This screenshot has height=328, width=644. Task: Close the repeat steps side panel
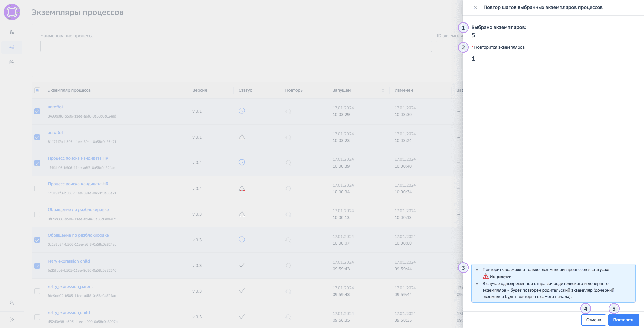tap(475, 8)
